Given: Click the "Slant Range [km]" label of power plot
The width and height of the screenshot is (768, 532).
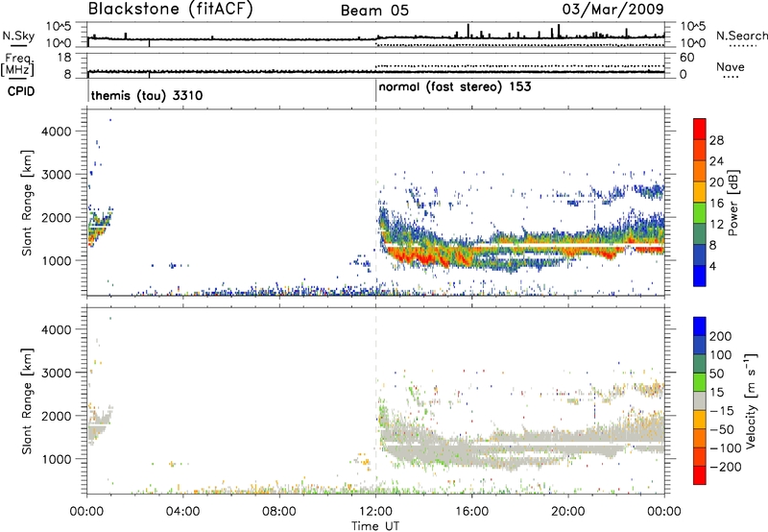Looking at the screenshot, I should [27, 203].
